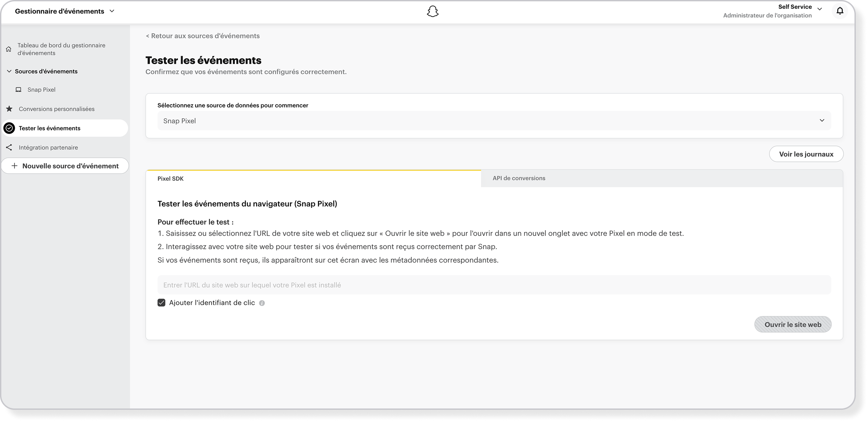Select Tester les événements menu item

point(65,128)
